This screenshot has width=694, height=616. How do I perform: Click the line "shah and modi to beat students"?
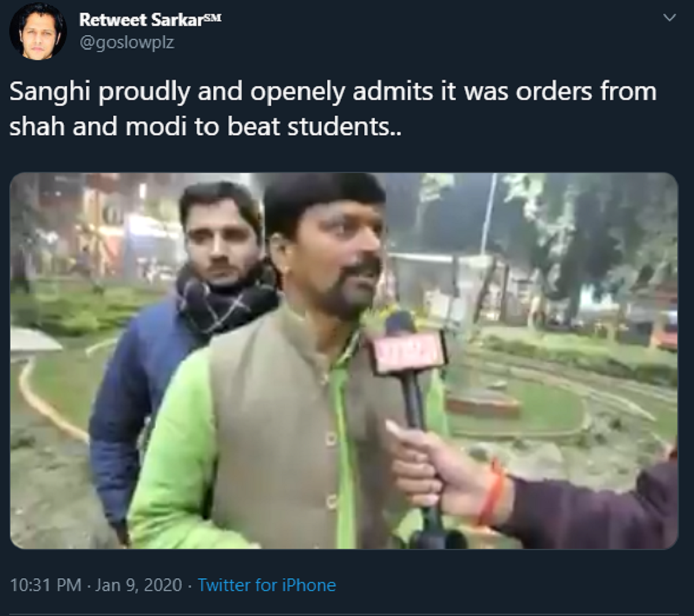[205, 127]
